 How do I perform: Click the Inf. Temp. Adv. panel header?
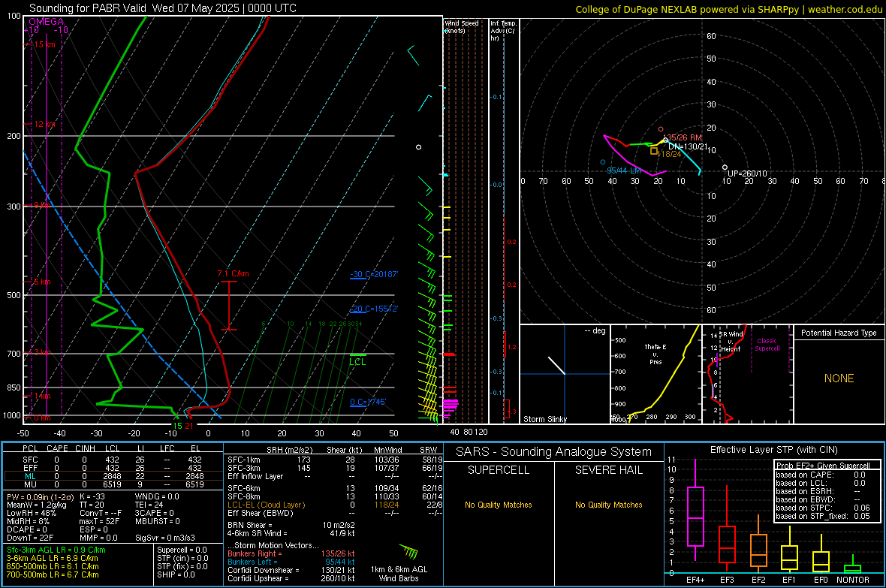pos(503,31)
